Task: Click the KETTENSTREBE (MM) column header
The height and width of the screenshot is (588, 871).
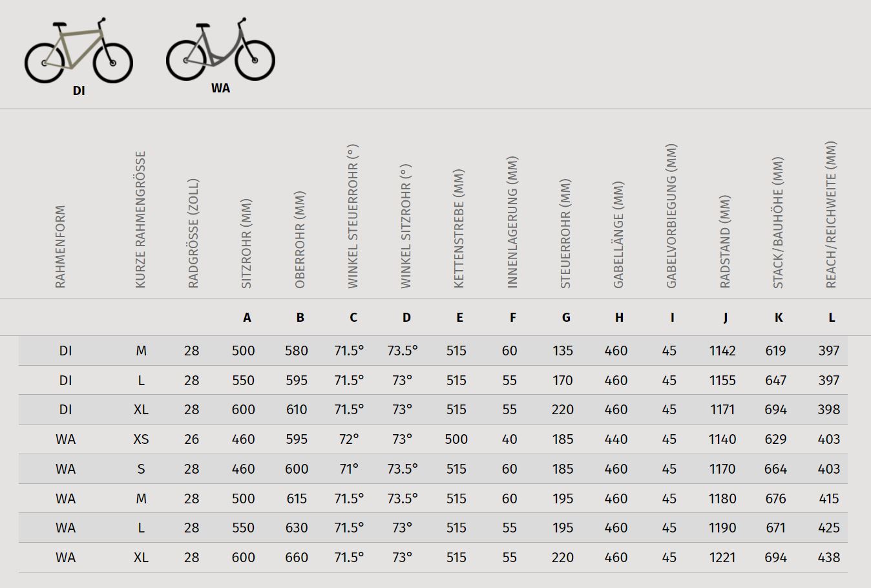Action: pyautogui.click(x=459, y=229)
